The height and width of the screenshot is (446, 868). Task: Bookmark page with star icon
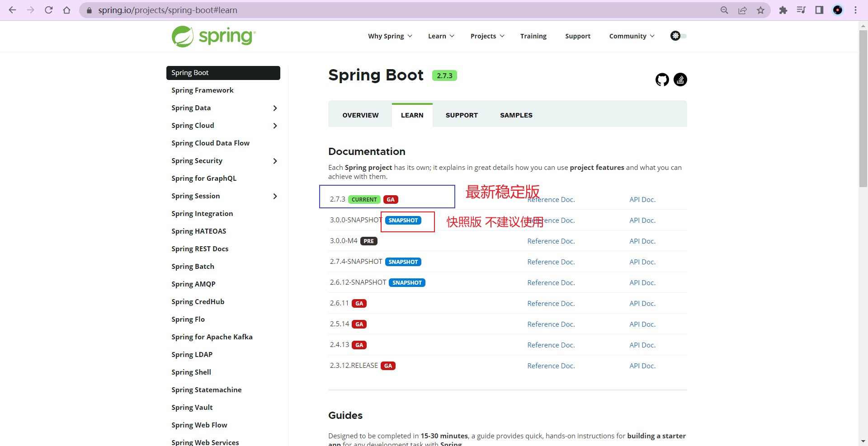(x=761, y=10)
